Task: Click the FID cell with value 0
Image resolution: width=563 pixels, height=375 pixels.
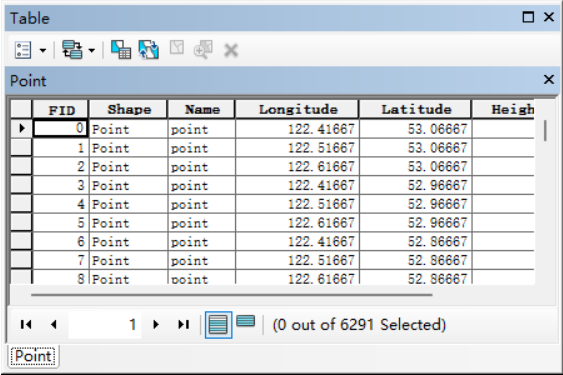Action: (60, 128)
